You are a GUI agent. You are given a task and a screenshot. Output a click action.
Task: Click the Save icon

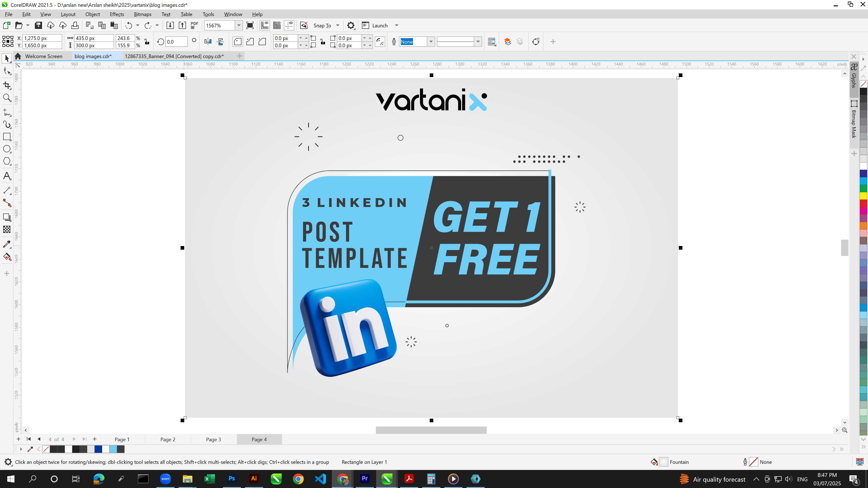click(x=38, y=25)
